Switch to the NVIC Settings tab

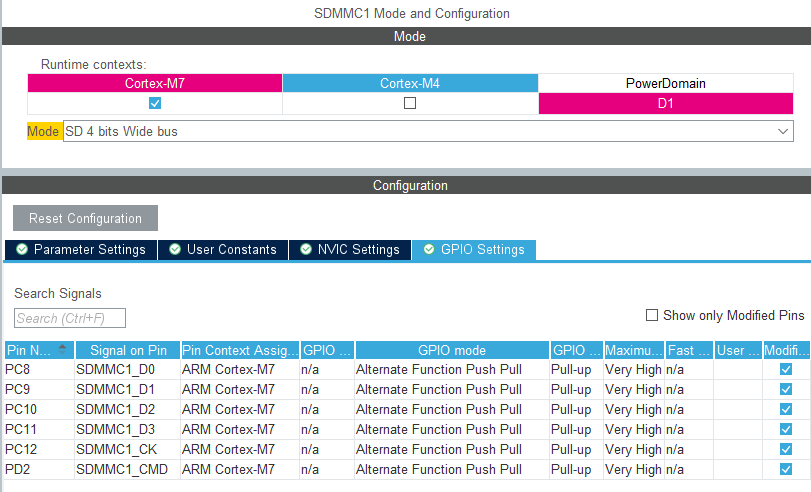tap(350, 249)
